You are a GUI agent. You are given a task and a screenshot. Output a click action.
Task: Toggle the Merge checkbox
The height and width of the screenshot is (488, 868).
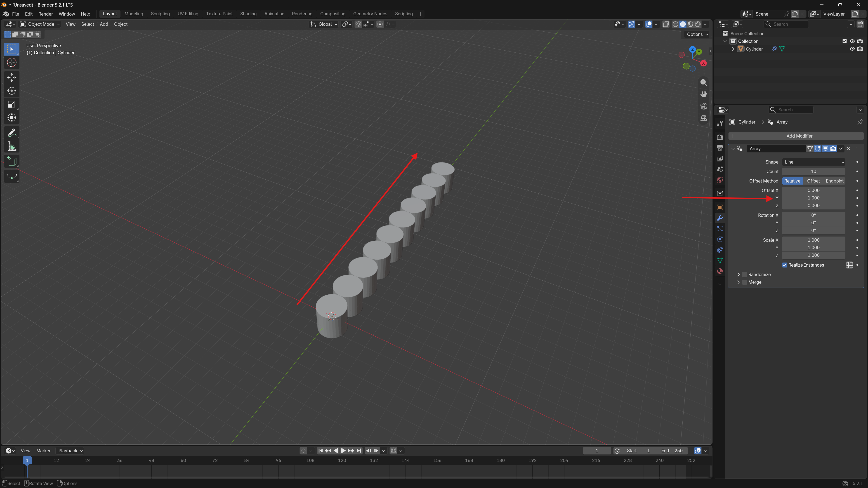coord(745,282)
